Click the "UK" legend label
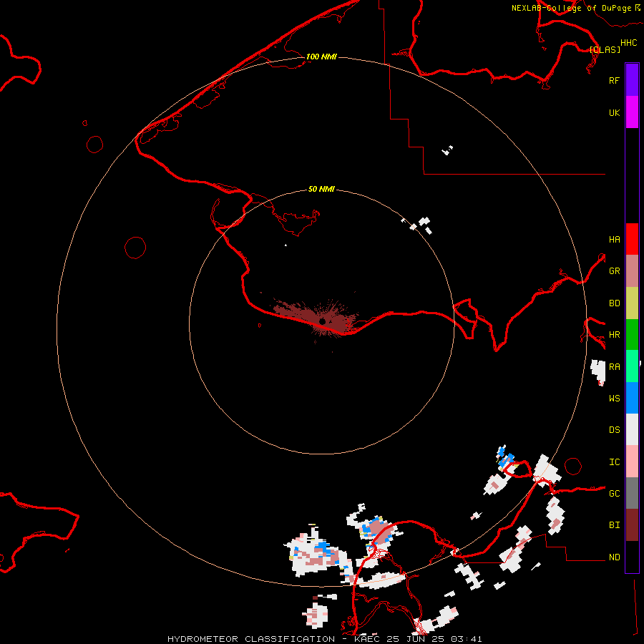This screenshot has height=644, width=644. click(614, 113)
